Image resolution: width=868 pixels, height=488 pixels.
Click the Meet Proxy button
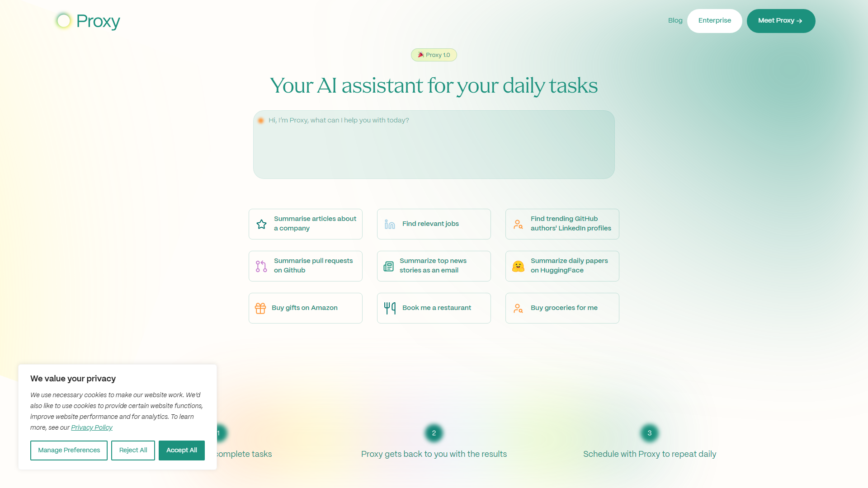[781, 20]
